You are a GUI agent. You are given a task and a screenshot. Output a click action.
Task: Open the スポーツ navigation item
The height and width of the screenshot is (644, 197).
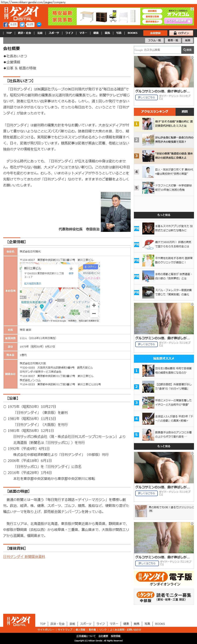54,33
